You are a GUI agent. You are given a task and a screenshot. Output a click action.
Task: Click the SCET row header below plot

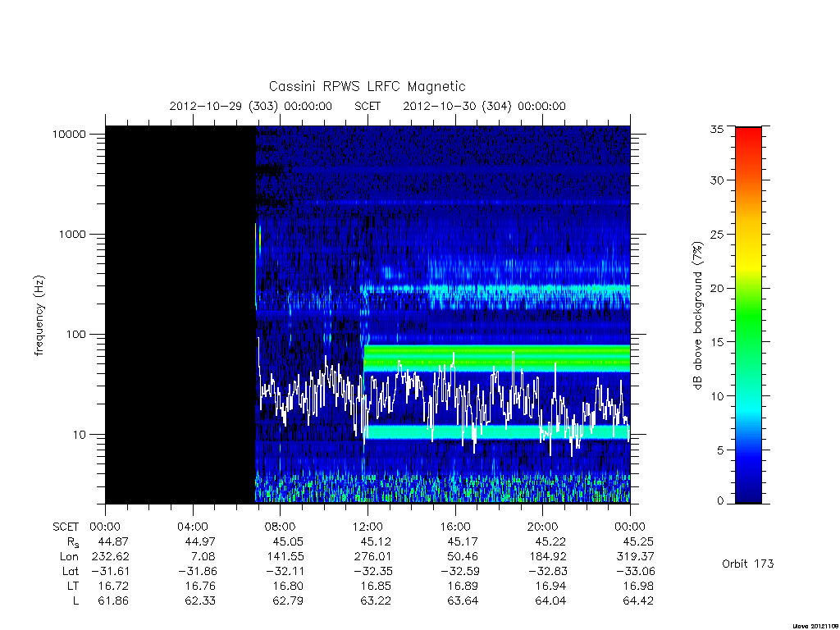[x=66, y=527]
